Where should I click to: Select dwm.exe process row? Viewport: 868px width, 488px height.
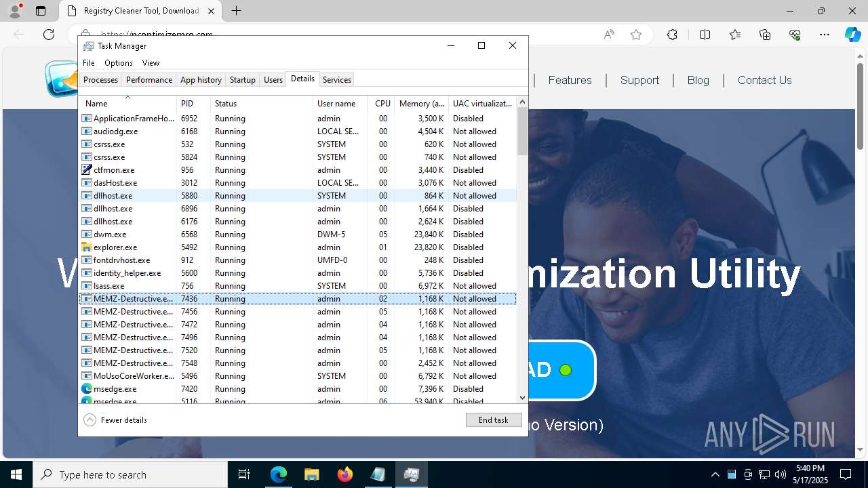298,235
